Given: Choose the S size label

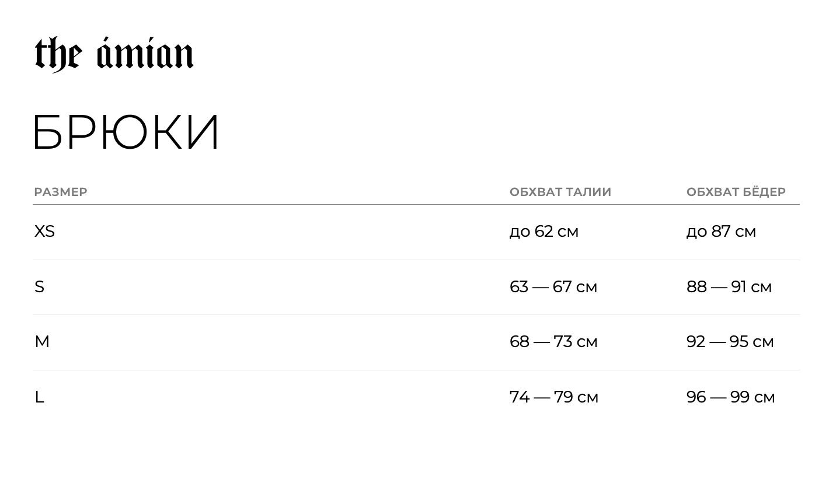Looking at the screenshot, I should (x=39, y=287).
